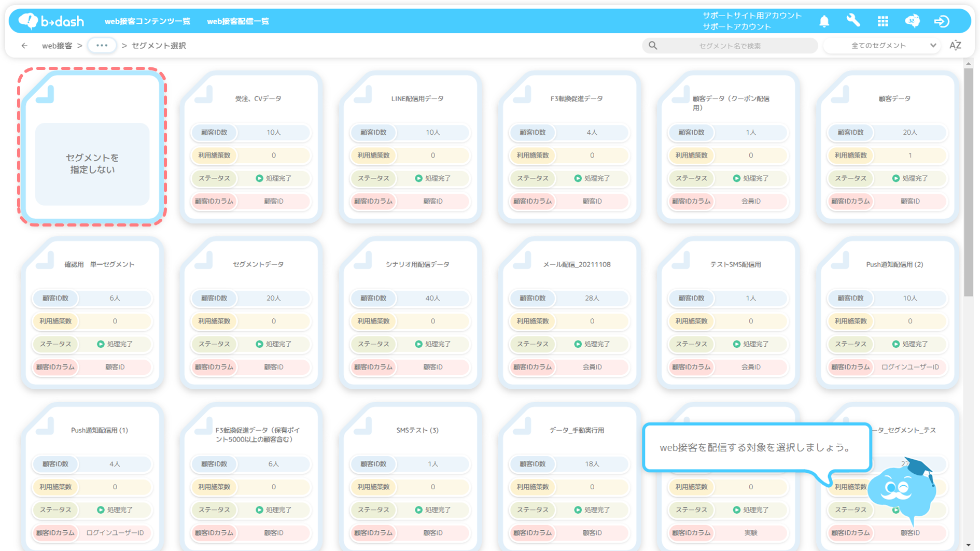Expand the breadcrumb ellipsis button
This screenshot has width=980, height=551.
click(102, 46)
